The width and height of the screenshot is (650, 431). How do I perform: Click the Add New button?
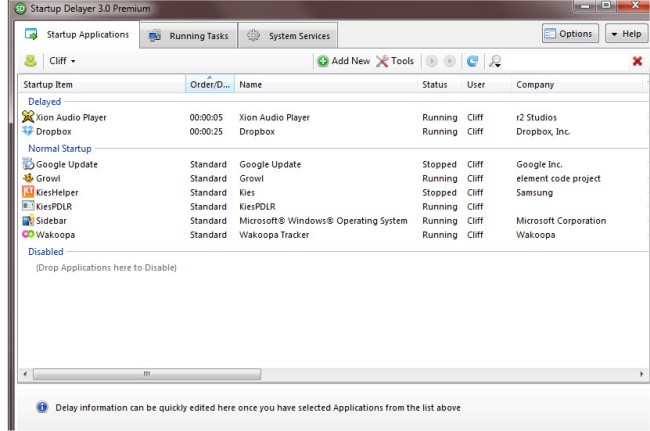(343, 61)
